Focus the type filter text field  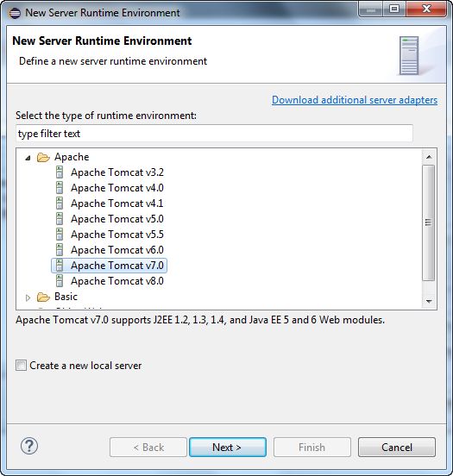[214, 134]
